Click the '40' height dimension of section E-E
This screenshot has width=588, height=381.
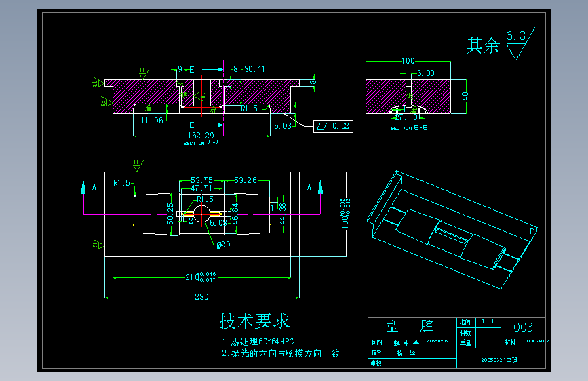(x=465, y=96)
